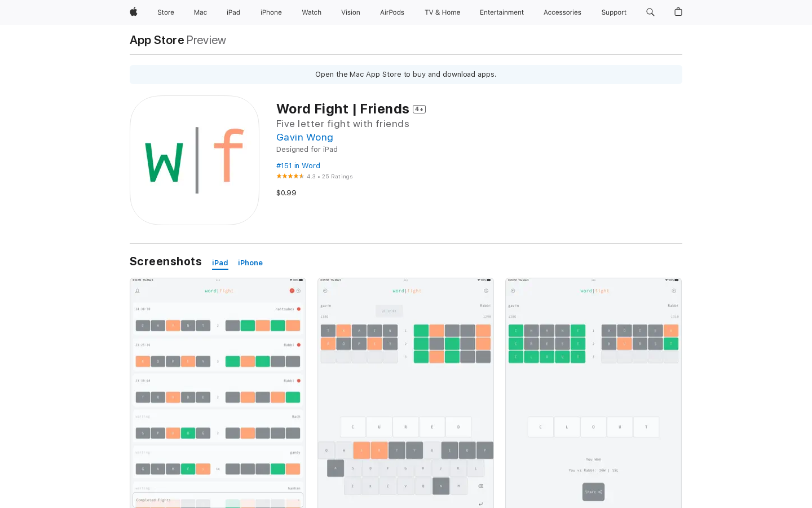The image size is (812, 508).
Task: Open the first screenshot showing fights list
Action: click(x=218, y=393)
